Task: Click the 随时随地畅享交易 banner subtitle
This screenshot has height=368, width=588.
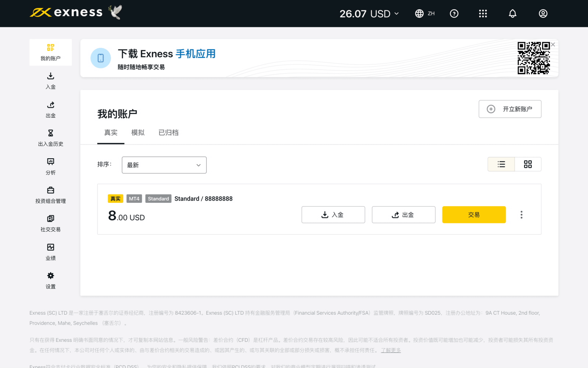Action: [x=141, y=67]
